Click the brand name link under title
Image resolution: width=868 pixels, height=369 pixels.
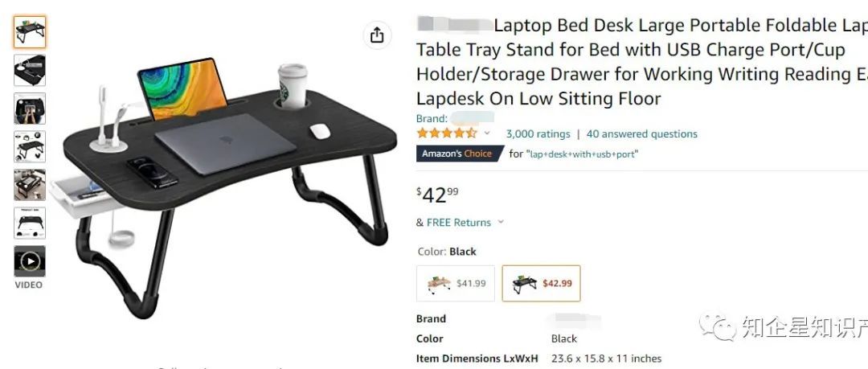tap(472, 118)
